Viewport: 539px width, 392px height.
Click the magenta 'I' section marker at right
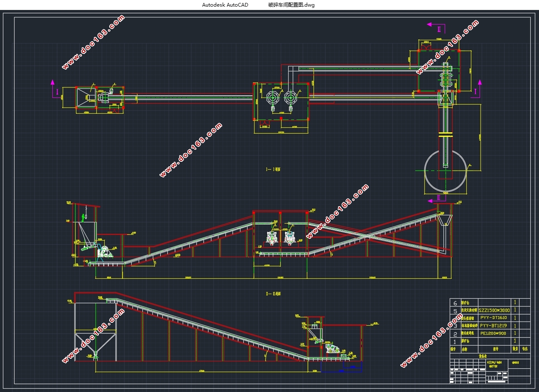[475, 92]
